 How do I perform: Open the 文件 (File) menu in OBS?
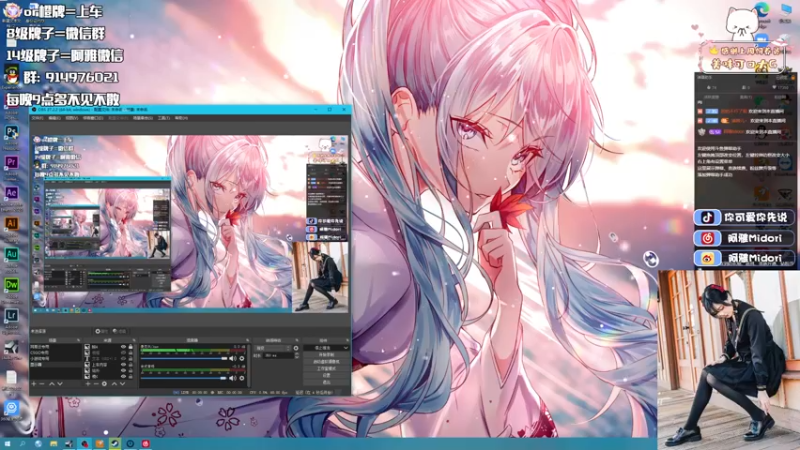[x=37, y=118]
